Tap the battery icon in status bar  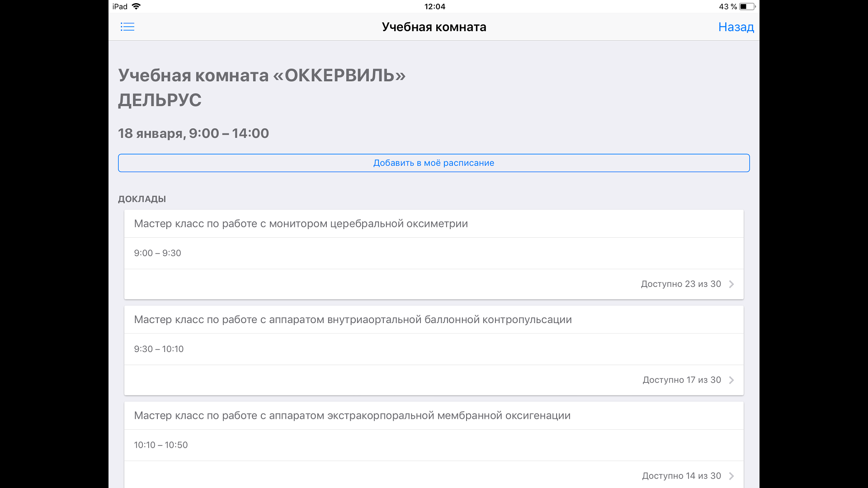[747, 6]
